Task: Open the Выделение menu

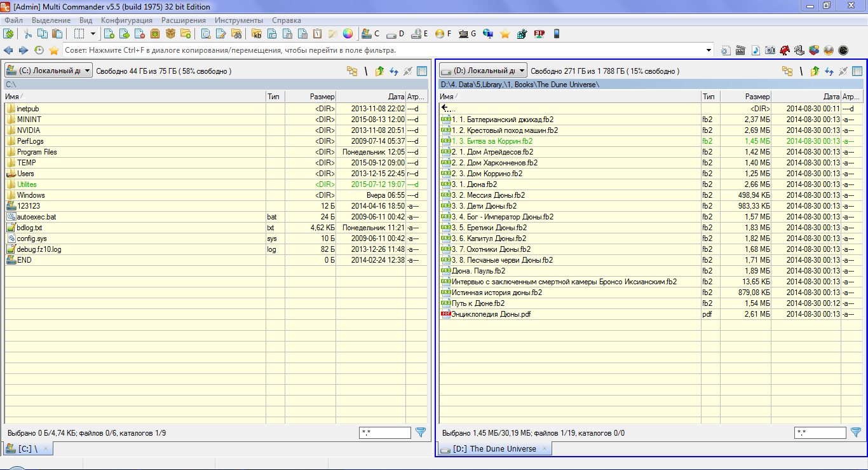Action: click(x=51, y=20)
